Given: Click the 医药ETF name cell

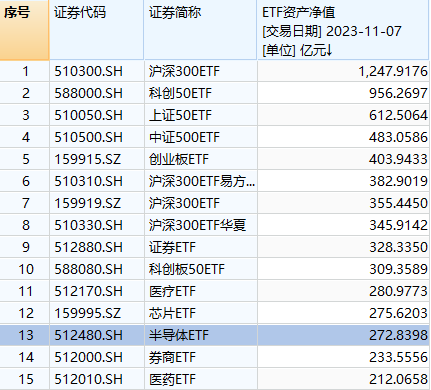Looking at the screenshot, I should (x=201, y=379).
